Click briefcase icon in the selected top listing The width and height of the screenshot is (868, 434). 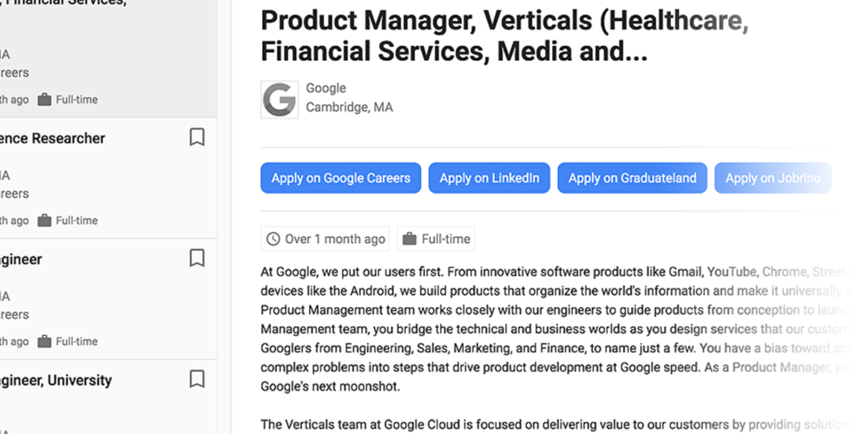pos(44,100)
